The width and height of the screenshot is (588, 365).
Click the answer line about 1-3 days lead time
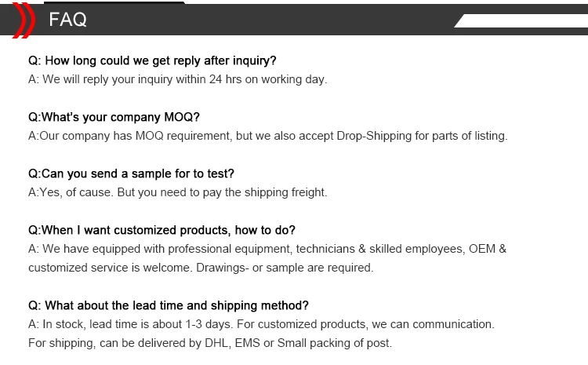[261, 324]
